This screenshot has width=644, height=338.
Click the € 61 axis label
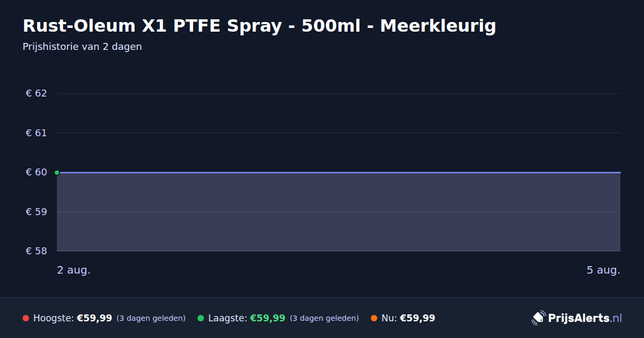coord(36,133)
